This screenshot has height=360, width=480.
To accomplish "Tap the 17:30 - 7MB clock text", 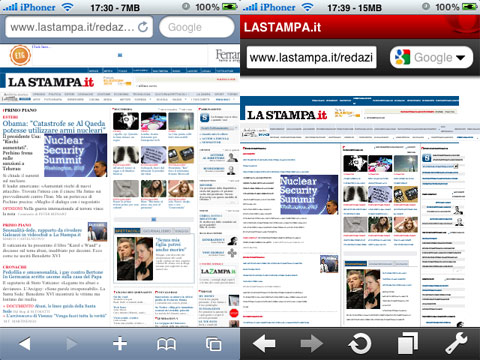I will point(115,7).
